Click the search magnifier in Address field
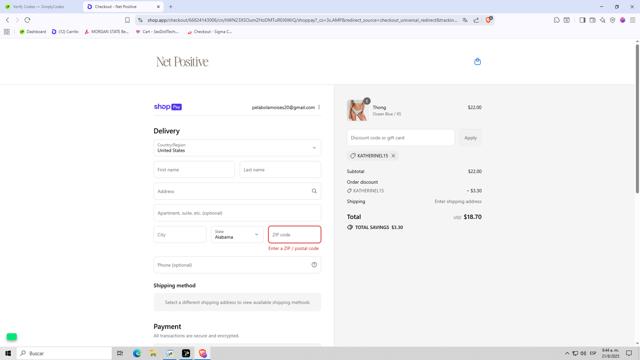 point(314,191)
